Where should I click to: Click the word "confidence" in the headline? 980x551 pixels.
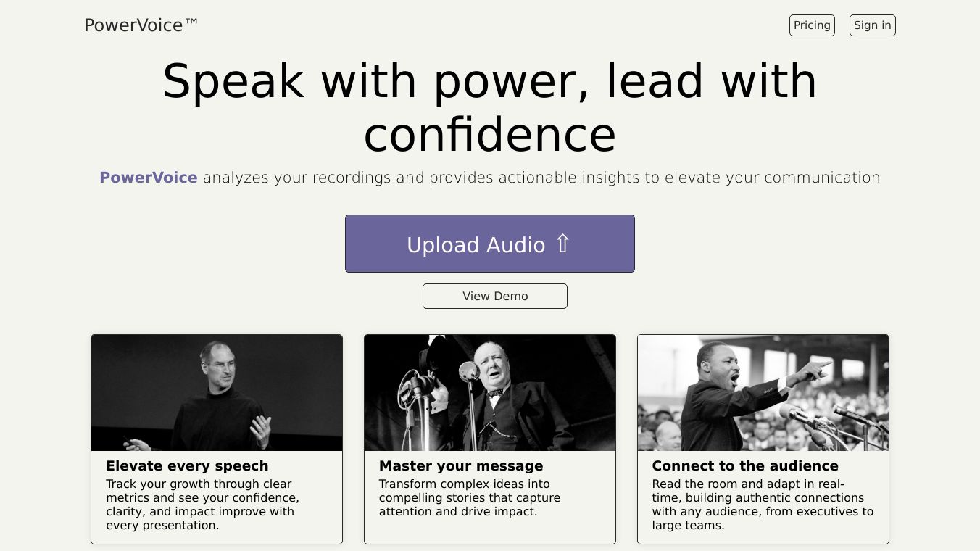coord(490,135)
